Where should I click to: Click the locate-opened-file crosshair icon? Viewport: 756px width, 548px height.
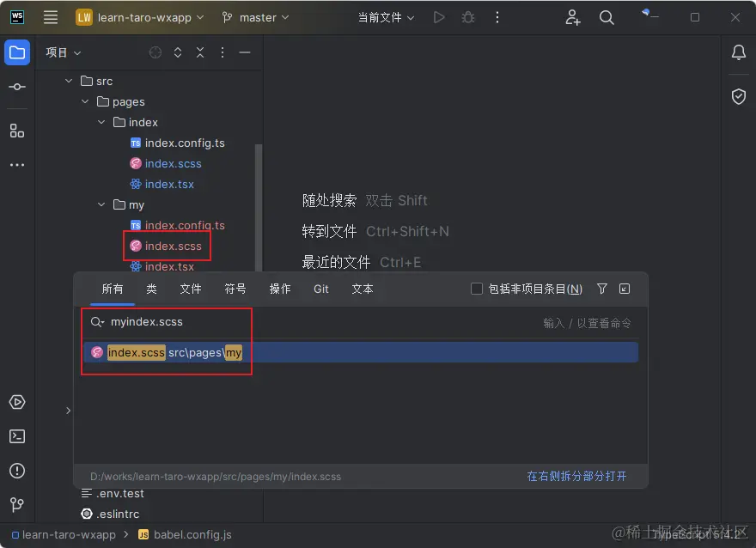coord(155,52)
